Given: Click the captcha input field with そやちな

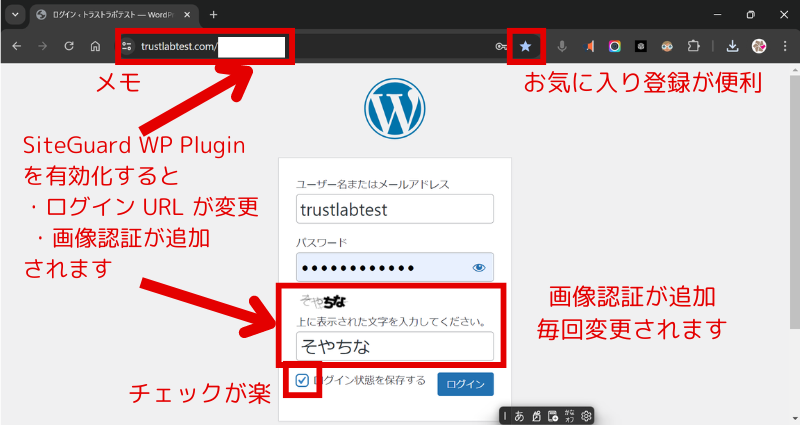Looking at the screenshot, I should click(x=394, y=346).
